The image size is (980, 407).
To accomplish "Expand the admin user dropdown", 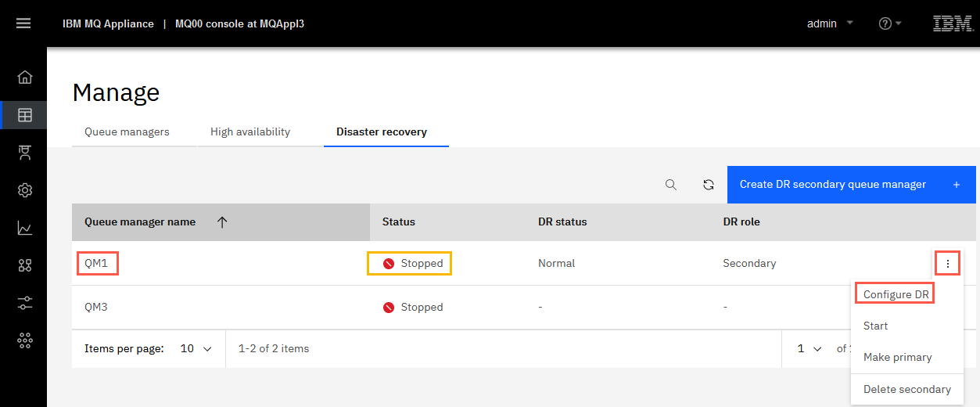I will 829,23.
